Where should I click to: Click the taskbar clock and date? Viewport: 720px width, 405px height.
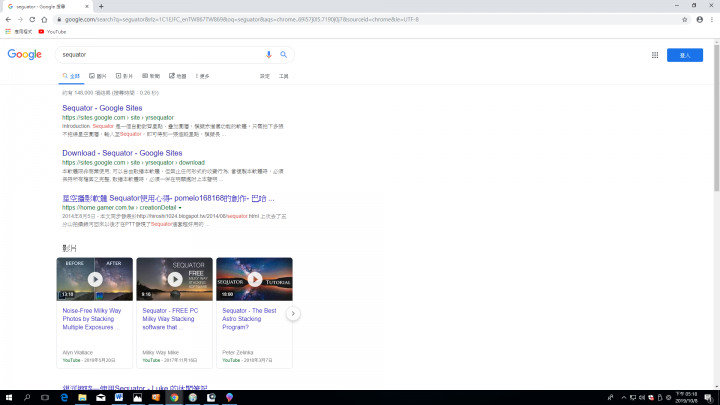coord(686,398)
